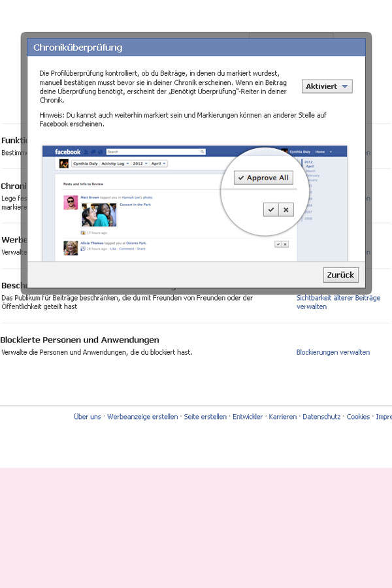The height and width of the screenshot is (588, 392).
Task: Click the magnified X reject icon
Action: point(286,210)
